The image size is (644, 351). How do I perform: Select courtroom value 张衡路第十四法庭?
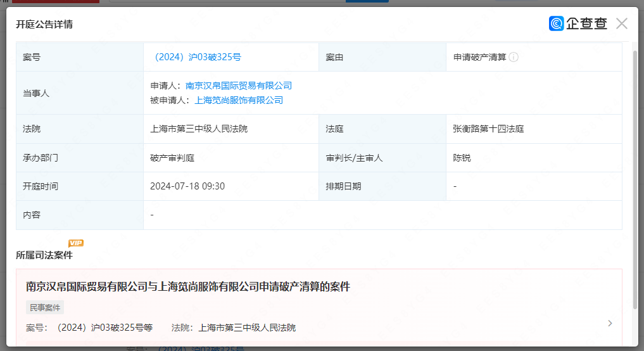pyautogui.click(x=488, y=129)
